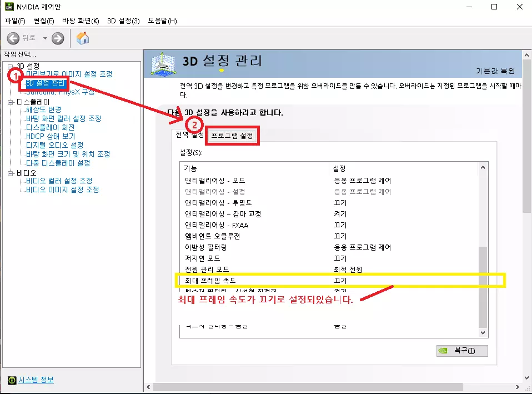Viewport: 532px width, 394px height.
Task: Click the forward arrow navigation icon
Action: [58, 38]
